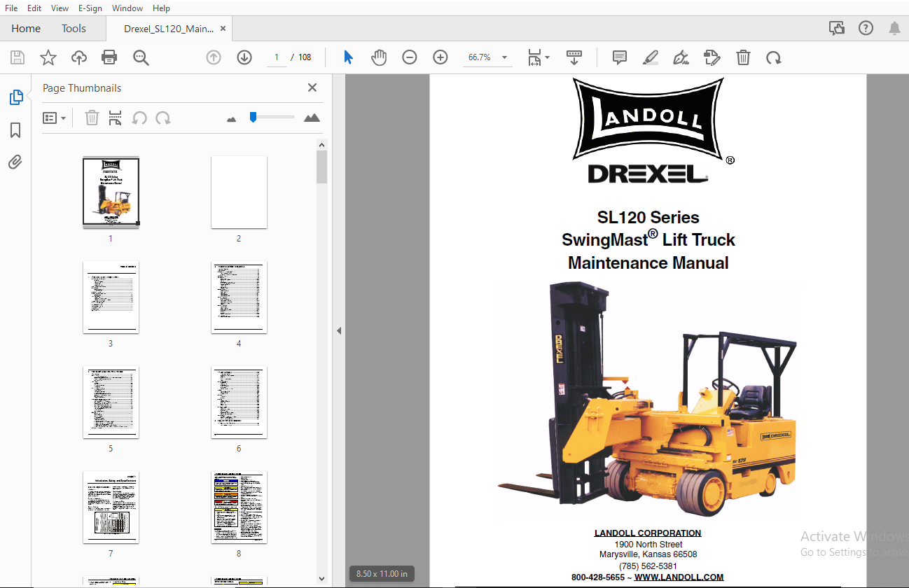
Task: Switch to the Tools tab
Action: pyautogui.click(x=74, y=29)
